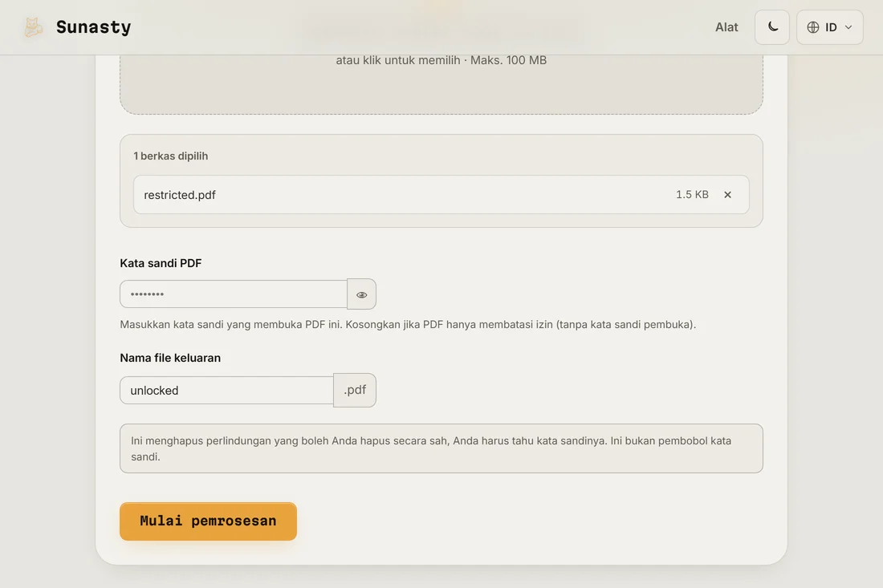The height and width of the screenshot is (588, 883).
Task: Remove restricted.pdf with the X icon
Action: pyautogui.click(x=727, y=195)
